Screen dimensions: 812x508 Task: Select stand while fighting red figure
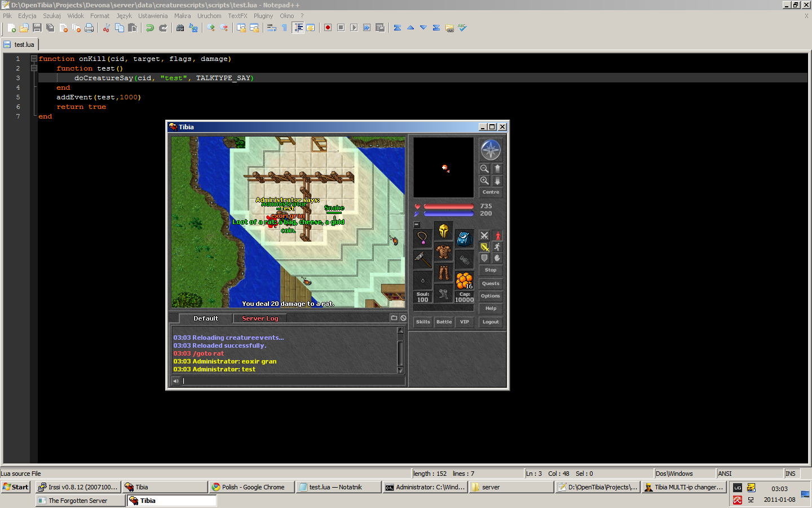click(497, 236)
